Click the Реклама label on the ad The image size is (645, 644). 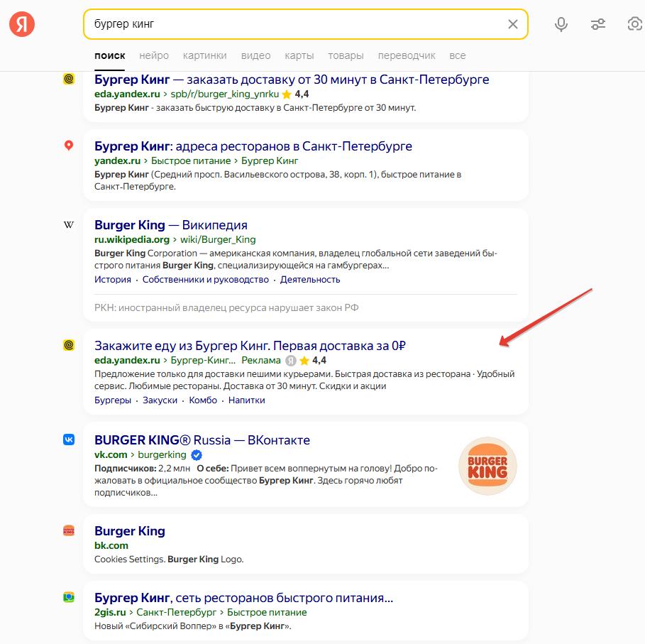tap(261, 361)
